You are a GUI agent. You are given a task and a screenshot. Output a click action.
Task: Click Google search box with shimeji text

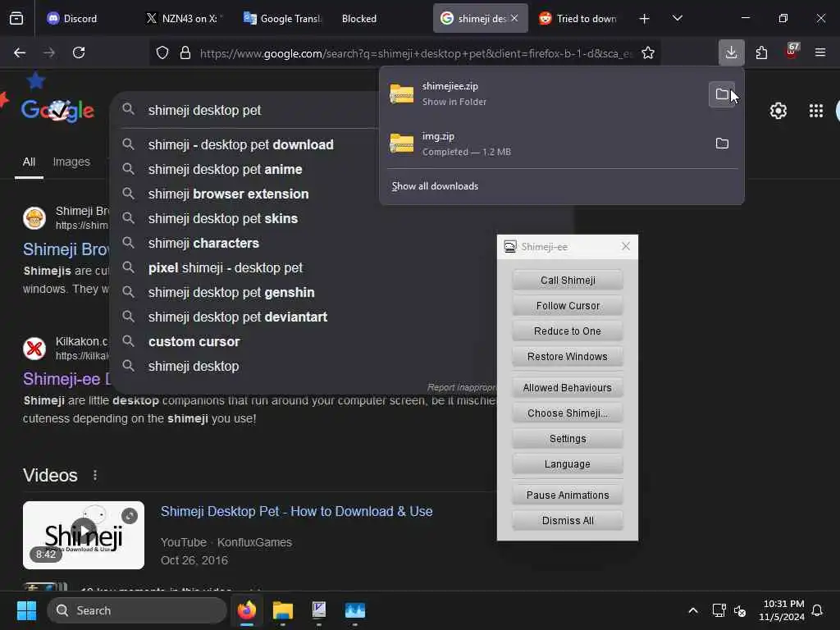246,111
